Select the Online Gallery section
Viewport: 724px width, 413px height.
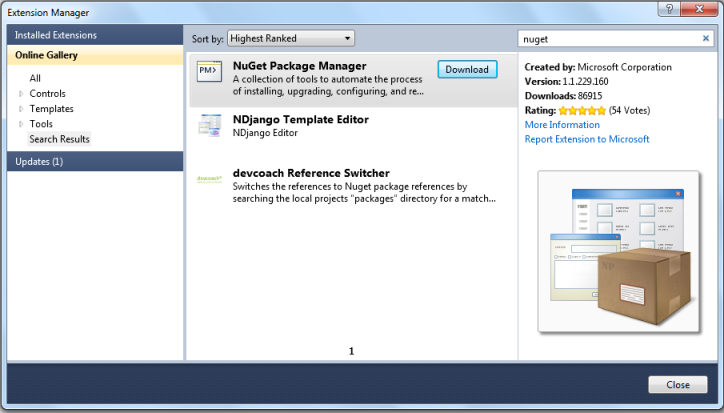pyautogui.click(x=45, y=56)
